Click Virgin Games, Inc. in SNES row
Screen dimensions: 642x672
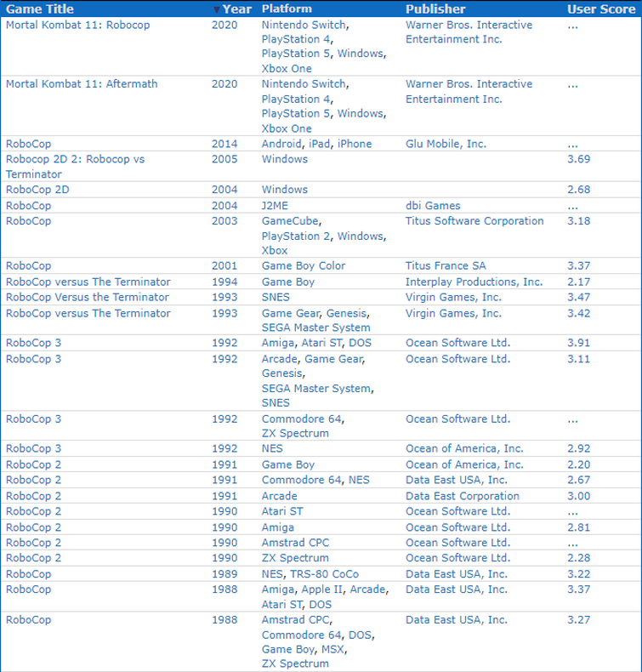click(x=453, y=297)
